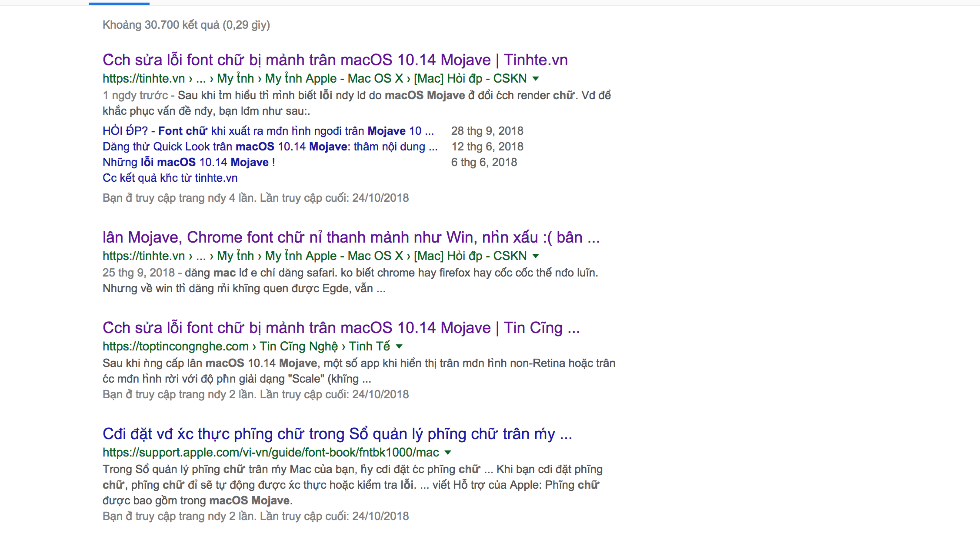
Task: Click snippet starting '25 thg 9, 2018'
Action: [x=350, y=280]
